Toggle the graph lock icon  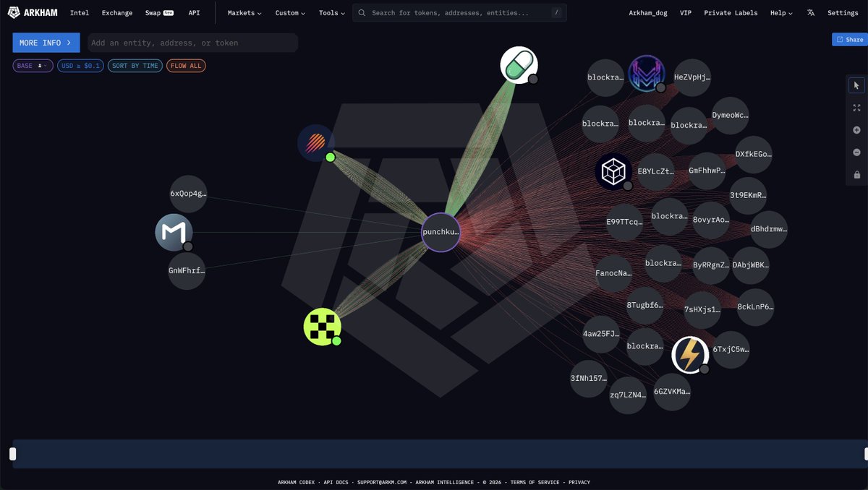(x=856, y=175)
